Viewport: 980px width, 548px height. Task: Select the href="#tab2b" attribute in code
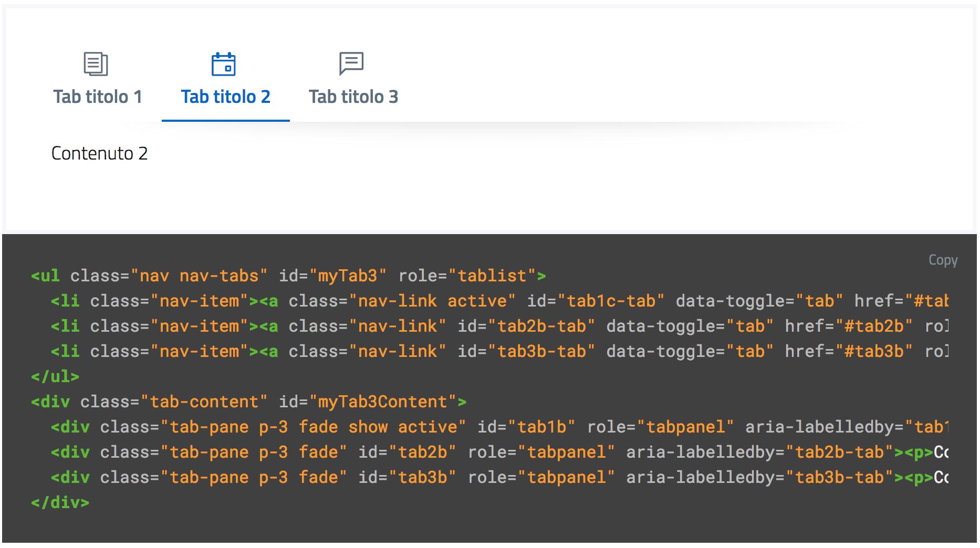849,326
